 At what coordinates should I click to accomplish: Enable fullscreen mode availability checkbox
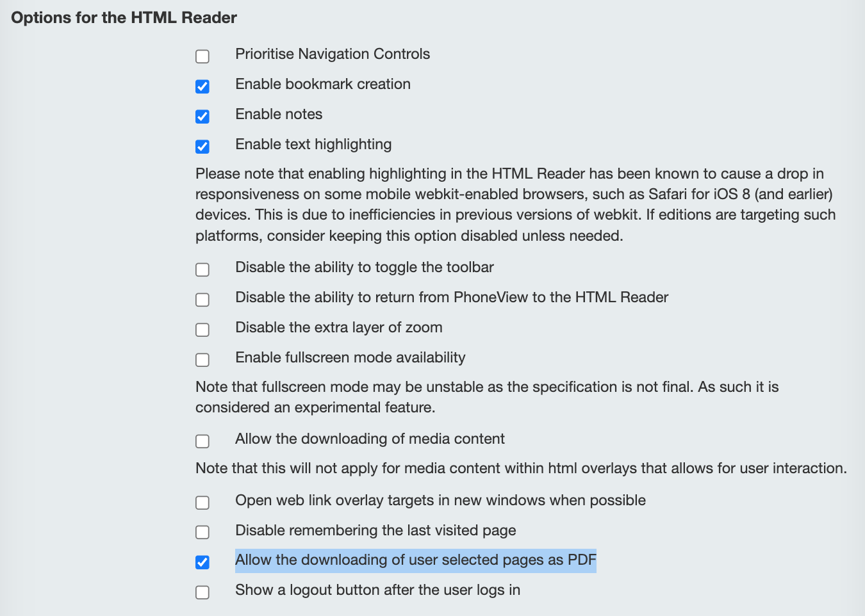pyautogui.click(x=202, y=360)
